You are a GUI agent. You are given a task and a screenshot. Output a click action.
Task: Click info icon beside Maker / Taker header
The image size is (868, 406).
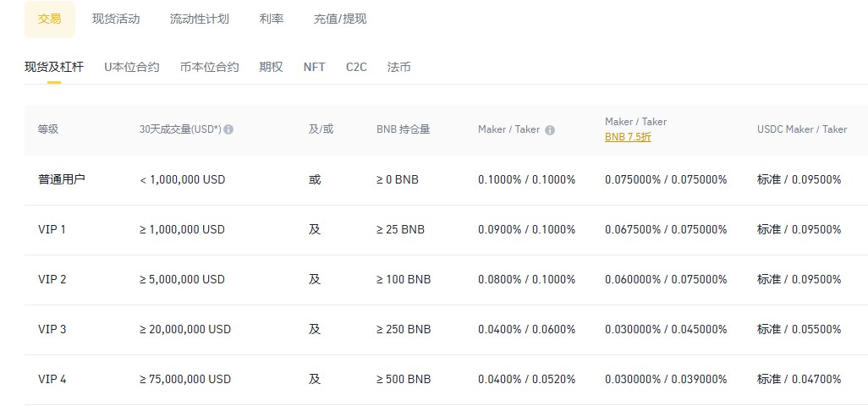[x=550, y=130]
